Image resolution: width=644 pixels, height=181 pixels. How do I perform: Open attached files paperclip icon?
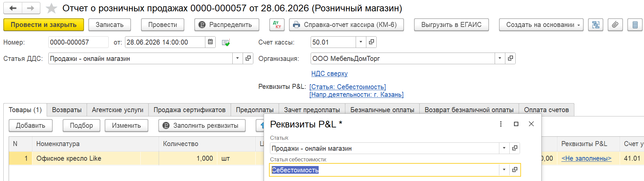(615, 25)
